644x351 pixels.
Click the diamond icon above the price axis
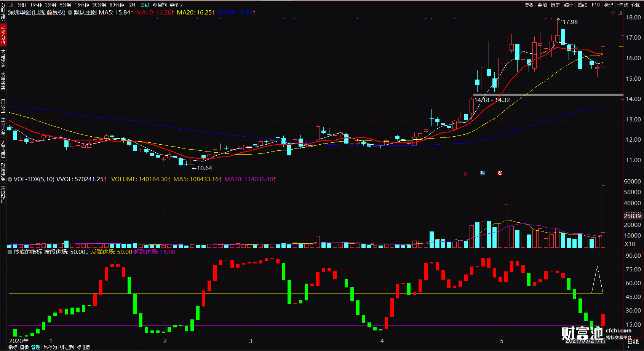point(613,13)
